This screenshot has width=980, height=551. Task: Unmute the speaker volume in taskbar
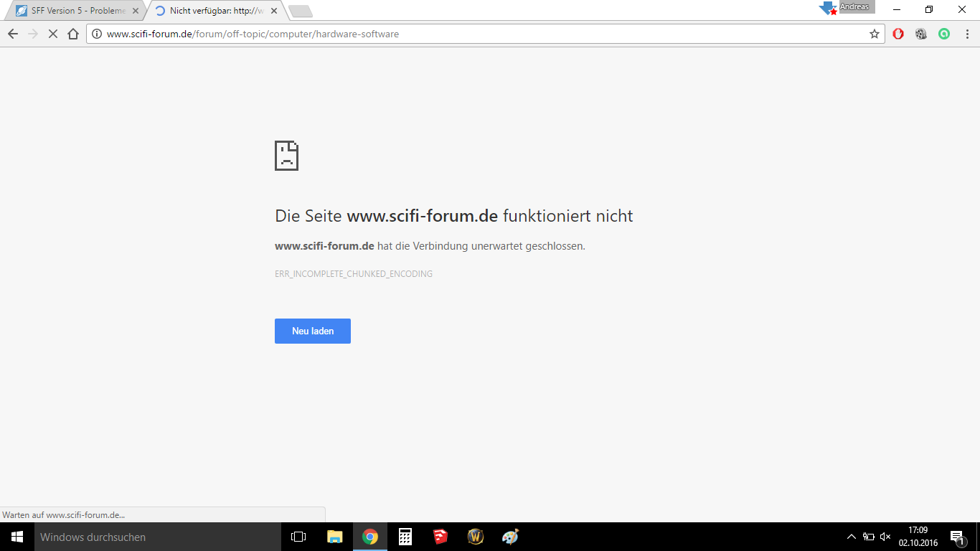tap(885, 537)
